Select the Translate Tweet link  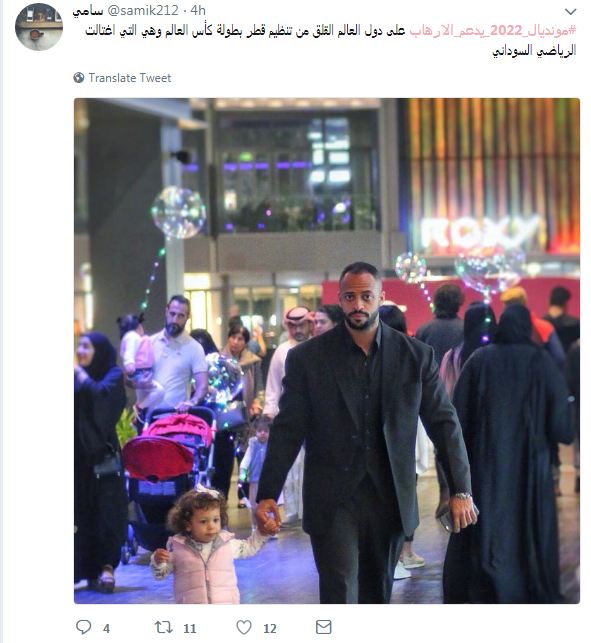[x=130, y=78]
